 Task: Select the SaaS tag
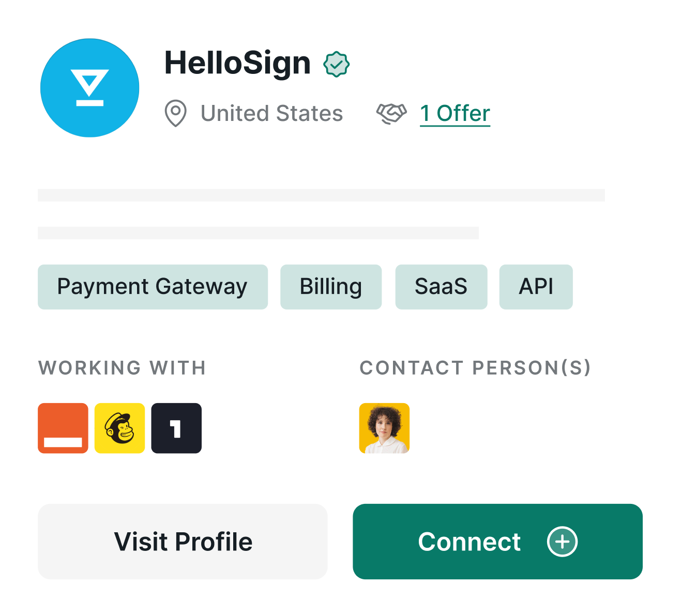(442, 287)
